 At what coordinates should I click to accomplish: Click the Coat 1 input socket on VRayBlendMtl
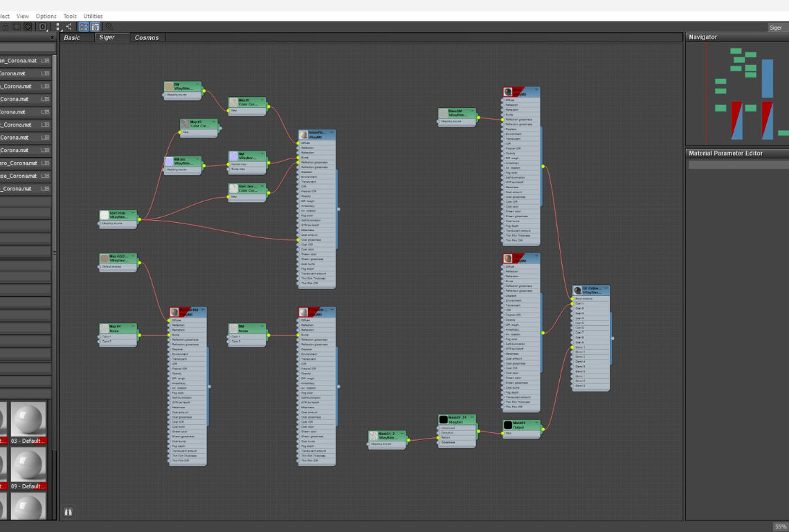click(572, 304)
